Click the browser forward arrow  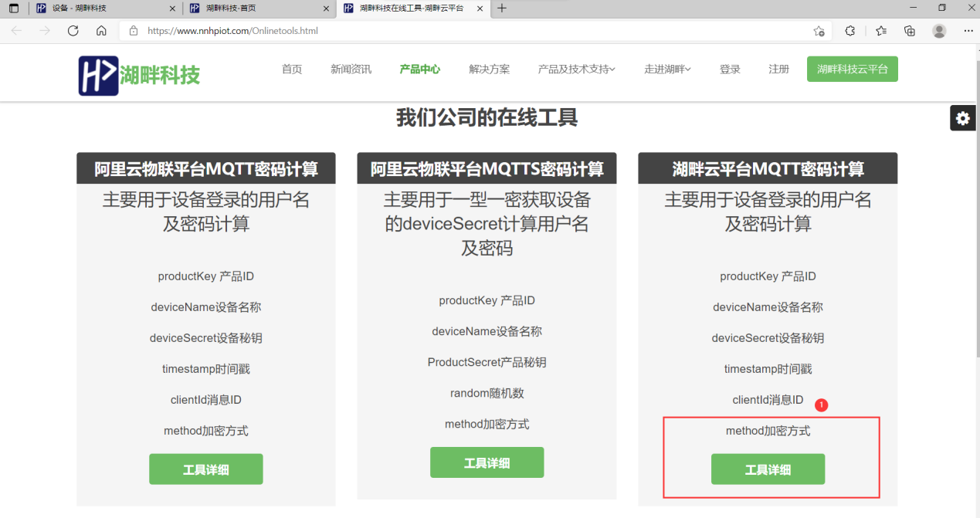(45, 31)
